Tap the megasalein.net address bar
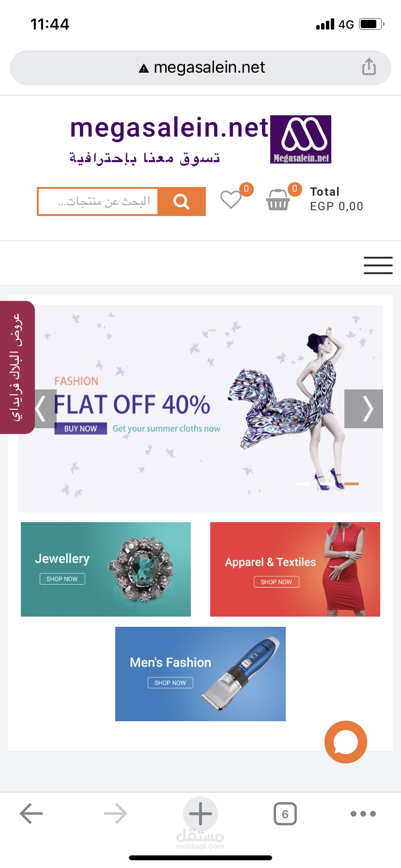401x868 pixels. (x=200, y=67)
